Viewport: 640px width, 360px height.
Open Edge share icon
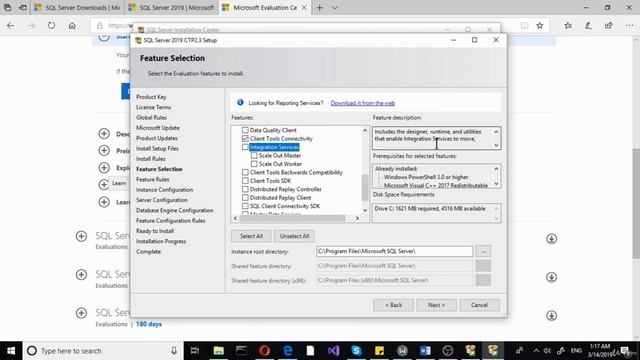(x=609, y=25)
